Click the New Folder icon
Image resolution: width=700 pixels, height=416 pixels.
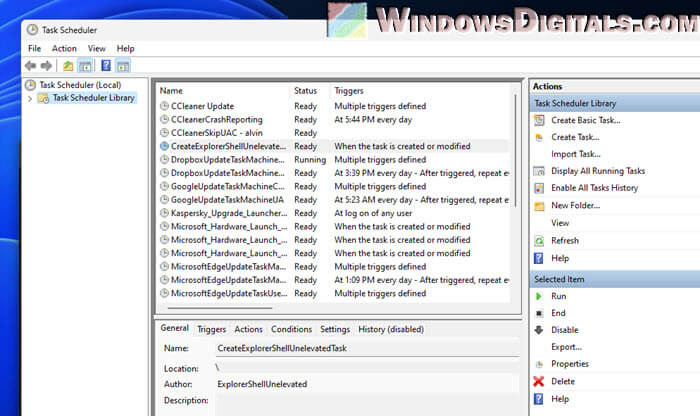[539, 206]
